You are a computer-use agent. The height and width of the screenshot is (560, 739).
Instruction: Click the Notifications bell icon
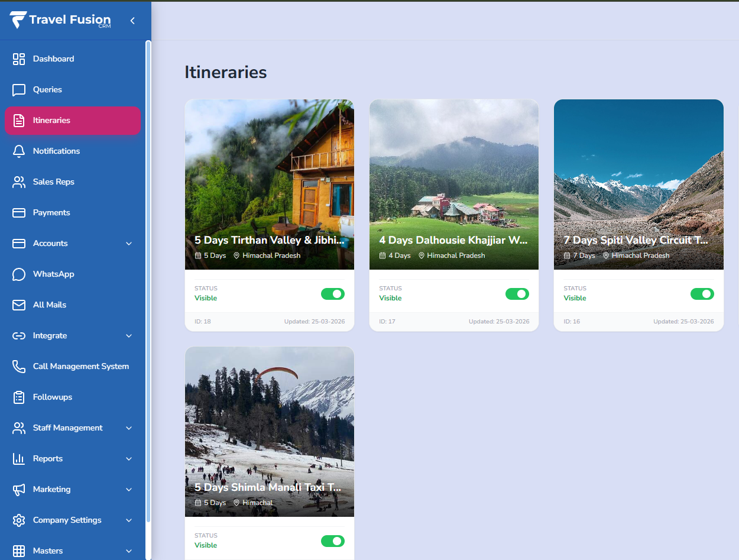click(19, 151)
